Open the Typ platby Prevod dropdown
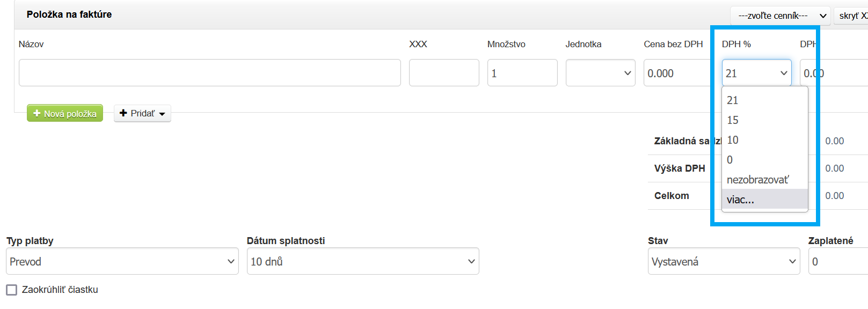The width and height of the screenshot is (868, 309). pos(122,261)
